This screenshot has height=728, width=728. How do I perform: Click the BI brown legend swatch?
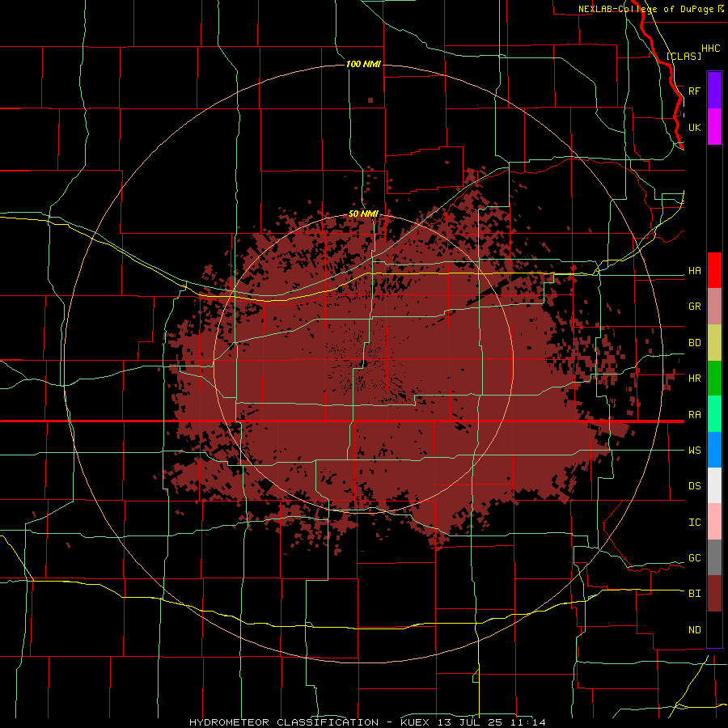(x=714, y=594)
